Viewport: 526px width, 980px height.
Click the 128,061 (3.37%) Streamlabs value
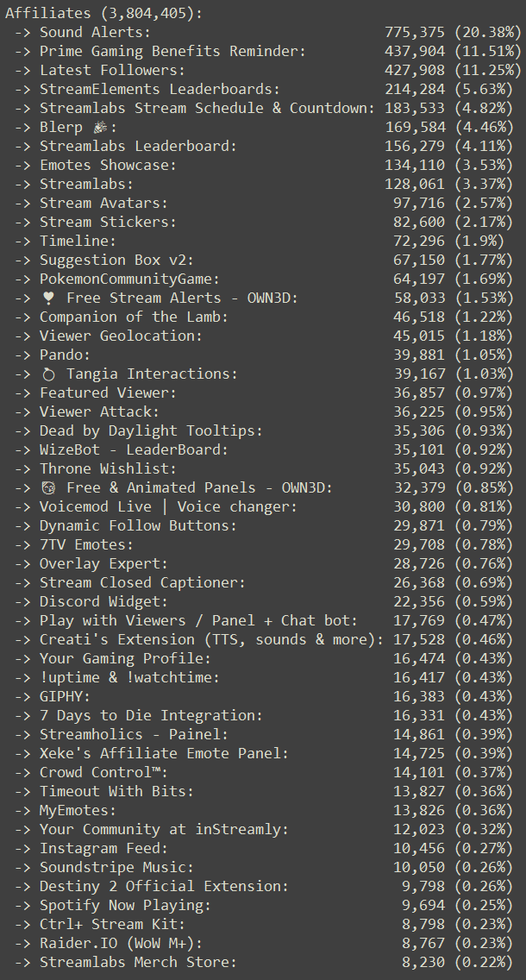tap(448, 185)
